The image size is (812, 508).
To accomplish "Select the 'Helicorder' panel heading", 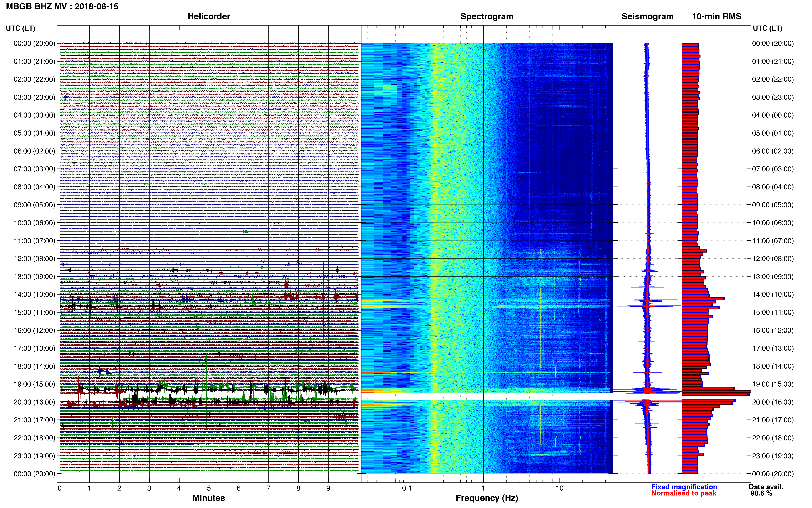I will tap(209, 16).
